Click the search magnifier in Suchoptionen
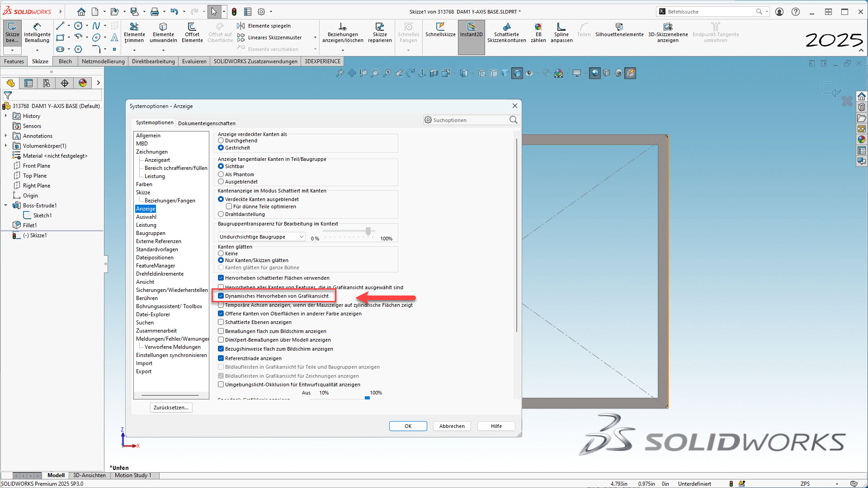 pyautogui.click(x=513, y=120)
